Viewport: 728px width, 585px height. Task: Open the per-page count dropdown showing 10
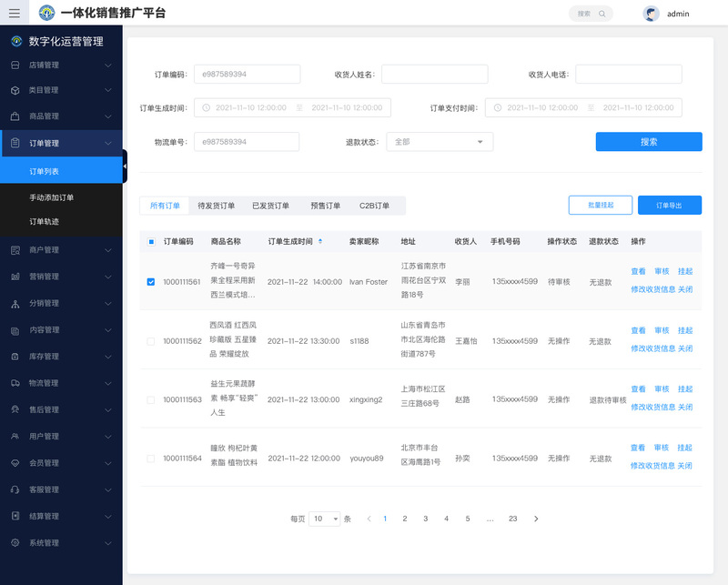(x=325, y=519)
